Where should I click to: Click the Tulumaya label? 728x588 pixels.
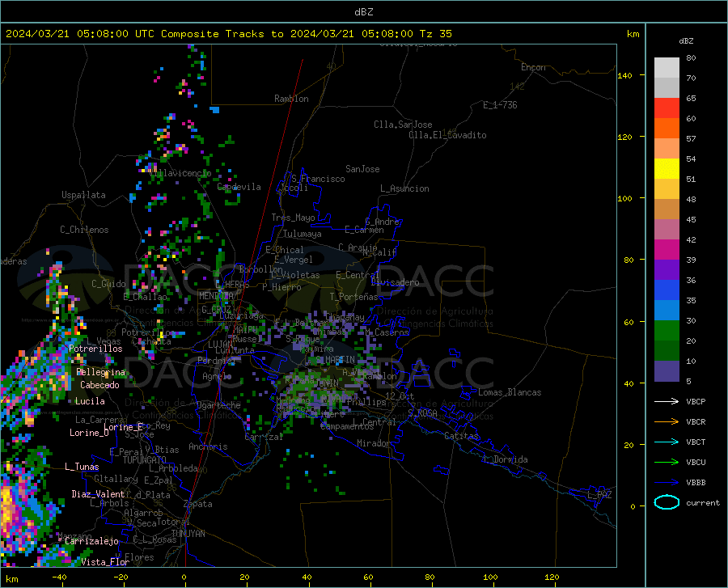(303, 234)
